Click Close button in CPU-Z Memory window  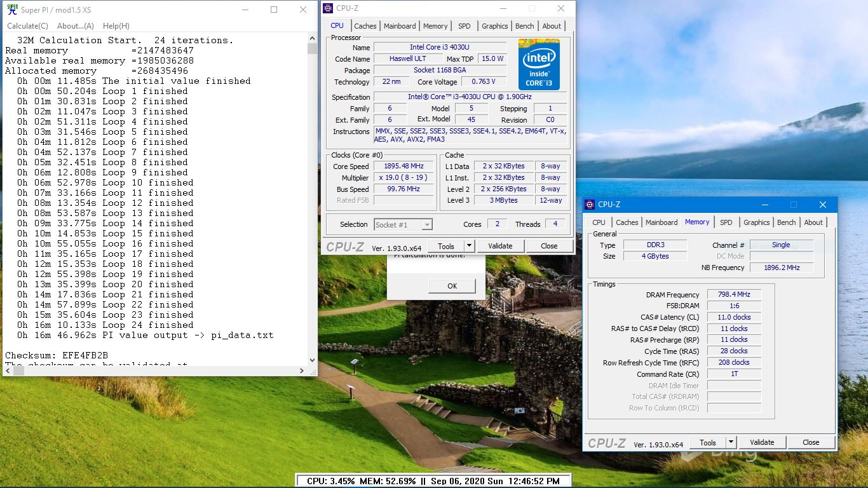[811, 442]
